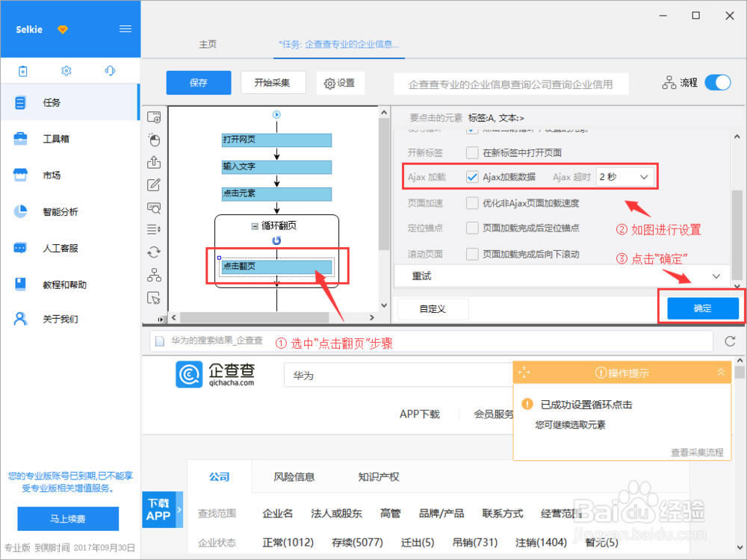Select the open webpage tool icon
This screenshot has height=560, width=747.
coord(154,116)
